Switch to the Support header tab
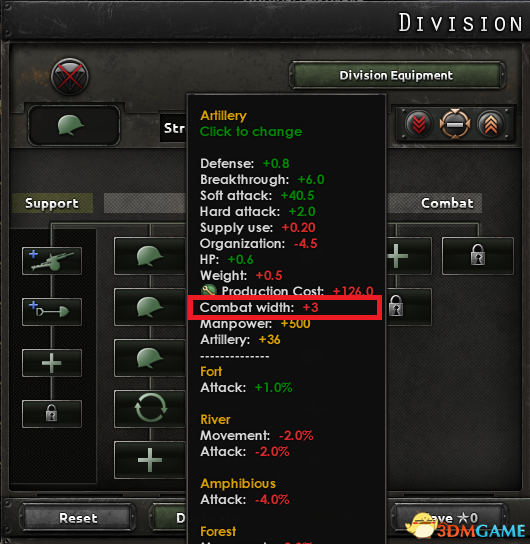 pos(52,203)
